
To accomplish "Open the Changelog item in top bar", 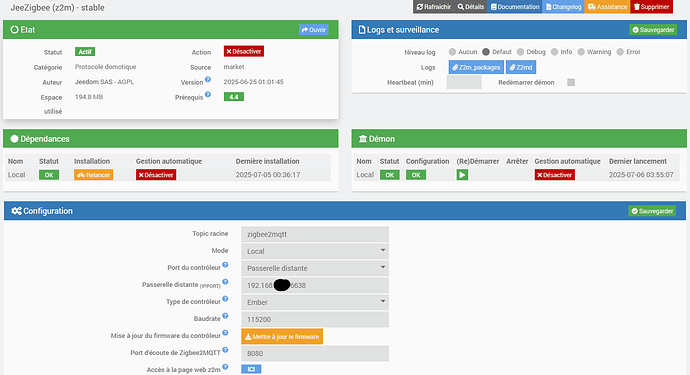I will [563, 7].
